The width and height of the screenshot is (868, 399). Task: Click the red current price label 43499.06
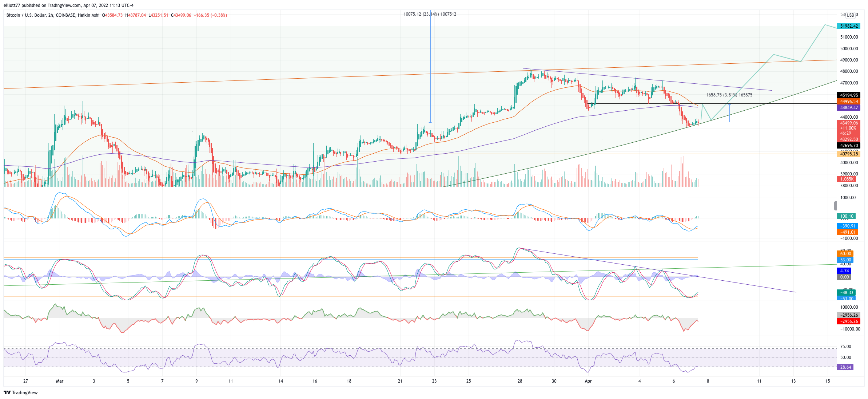click(849, 123)
